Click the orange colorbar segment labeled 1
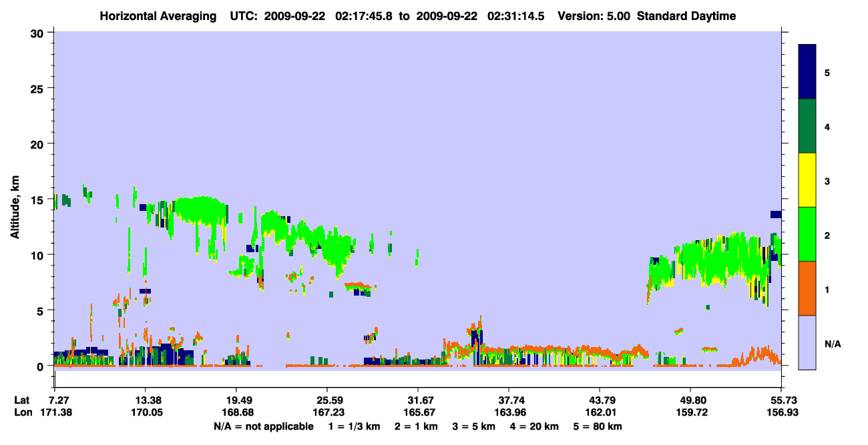868x445 pixels. [807, 288]
